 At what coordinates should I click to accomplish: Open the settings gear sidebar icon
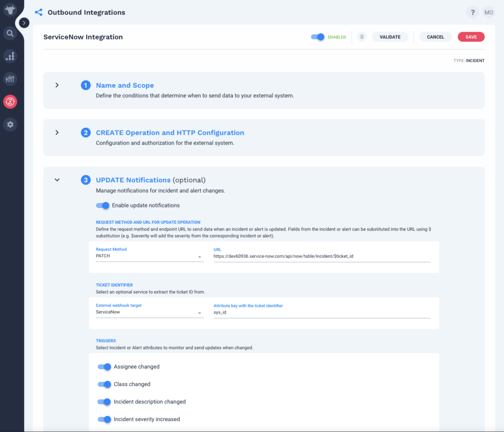tap(10, 125)
